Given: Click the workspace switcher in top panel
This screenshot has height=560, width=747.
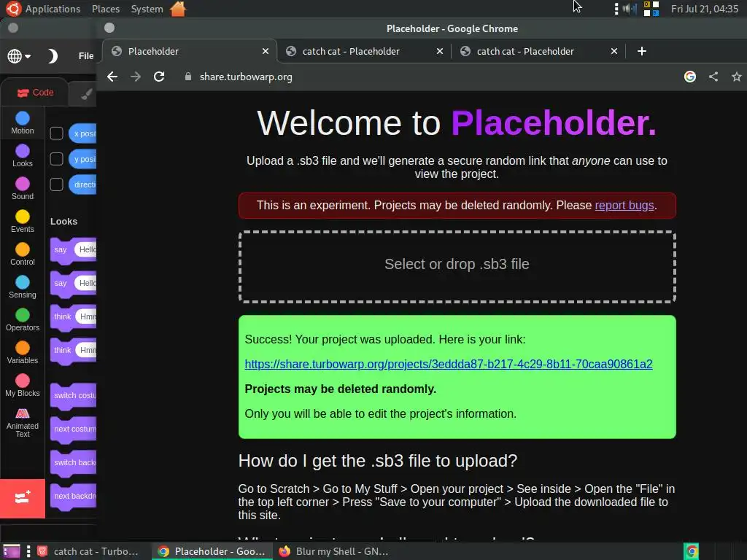Looking at the screenshot, I should click(x=651, y=9).
